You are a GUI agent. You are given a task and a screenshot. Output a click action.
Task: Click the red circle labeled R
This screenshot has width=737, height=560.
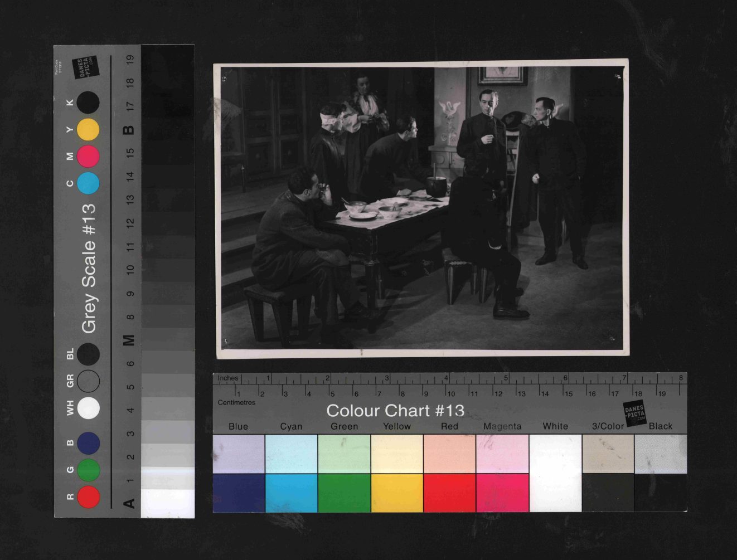click(x=88, y=497)
